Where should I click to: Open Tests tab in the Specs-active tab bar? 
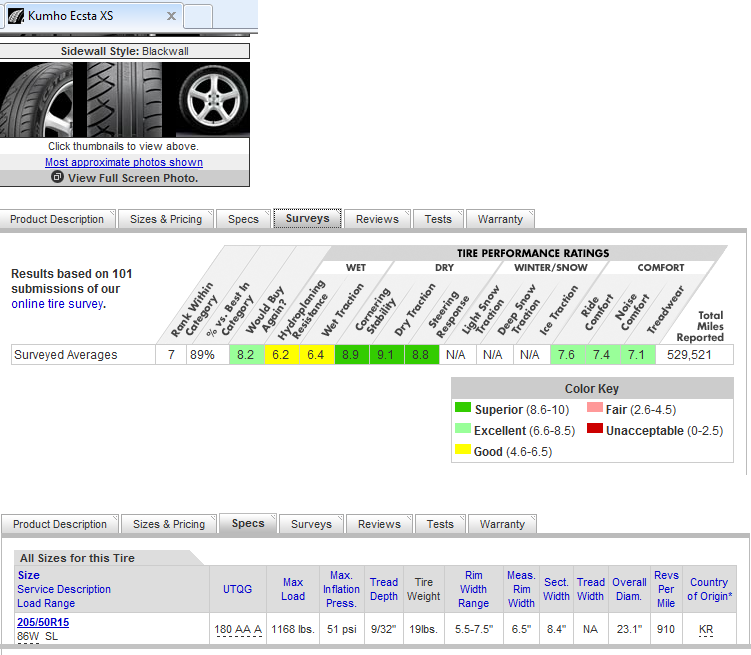click(x=440, y=524)
